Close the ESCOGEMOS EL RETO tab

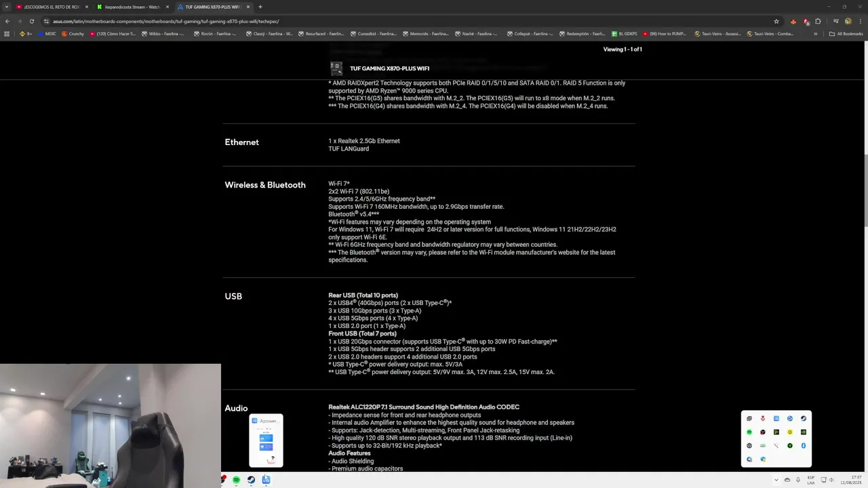(87, 7)
